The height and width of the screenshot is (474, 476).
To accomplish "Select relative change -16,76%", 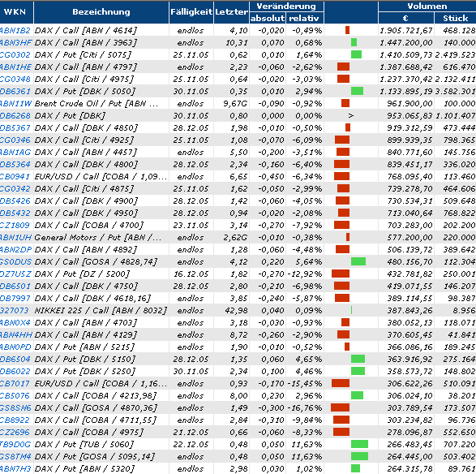I will click(304, 407).
